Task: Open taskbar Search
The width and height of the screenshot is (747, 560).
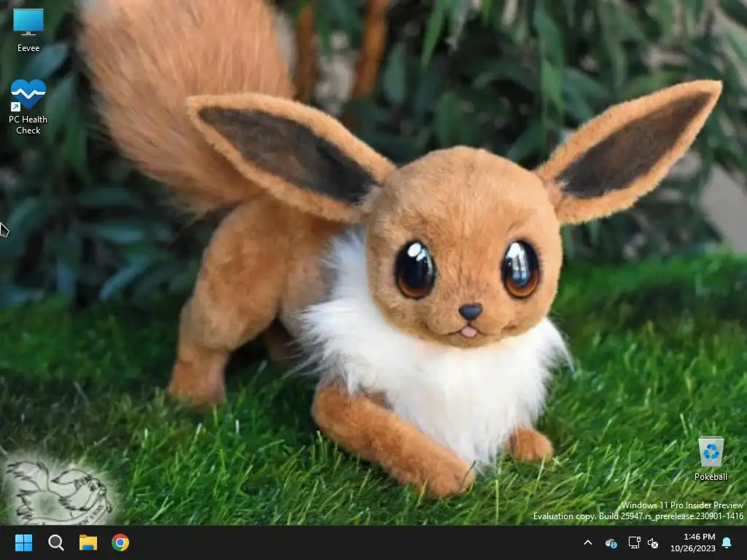Action: pos(55,542)
